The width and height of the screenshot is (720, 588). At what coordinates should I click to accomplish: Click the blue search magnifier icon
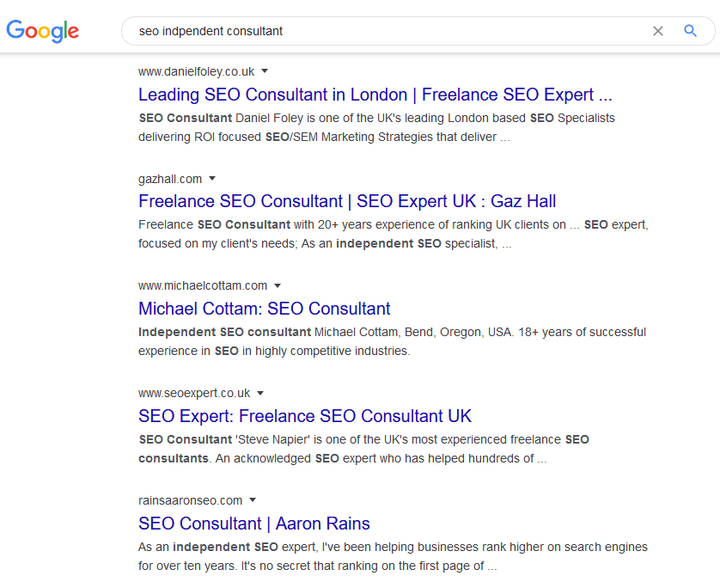[690, 31]
